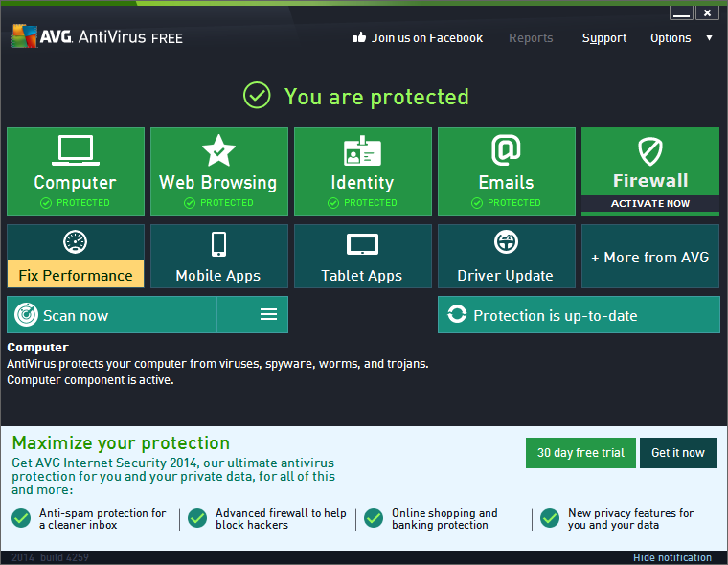Viewport: 728px width, 565px height.
Task: Expand the More from AVG tile
Action: pos(650,257)
